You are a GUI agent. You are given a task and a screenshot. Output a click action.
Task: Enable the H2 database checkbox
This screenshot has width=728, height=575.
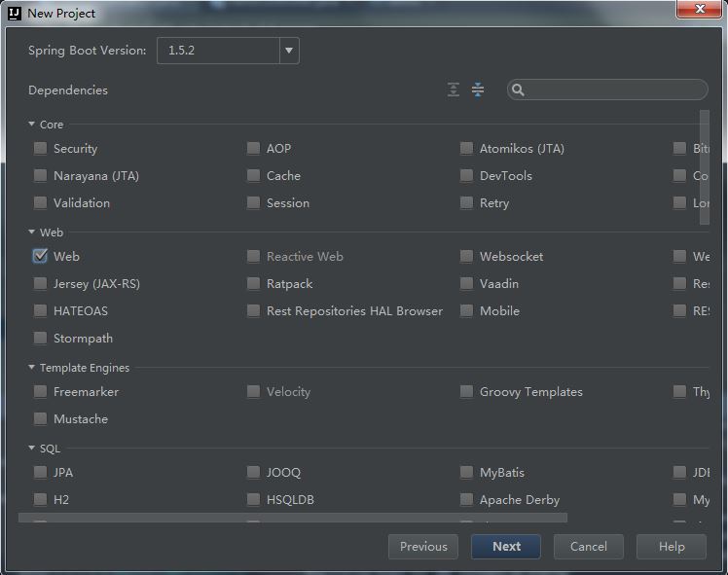pyautogui.click(x=41, y=499)
